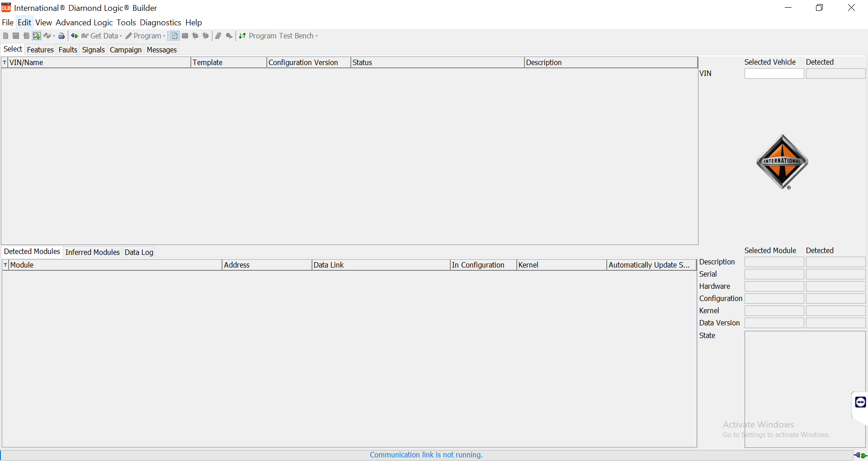
Task: Switch to the Inferred Modules tab
Action: (92, 252)
